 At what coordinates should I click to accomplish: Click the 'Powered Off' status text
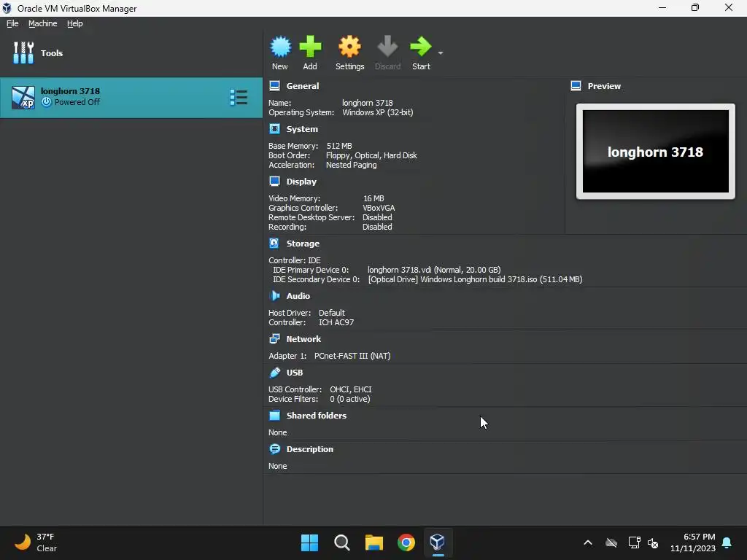coord(77,102)
